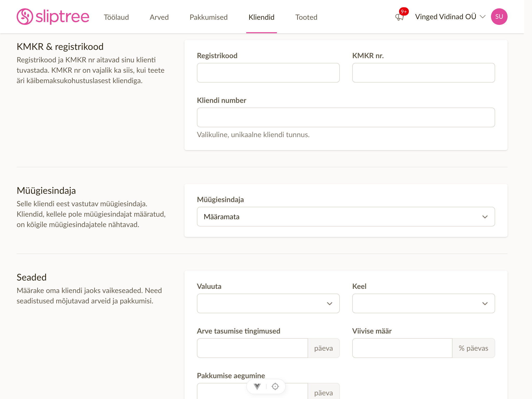This screenshot has height=399, width=532.
Task: Focus the Registrikood input field
Action: point(268,73)
